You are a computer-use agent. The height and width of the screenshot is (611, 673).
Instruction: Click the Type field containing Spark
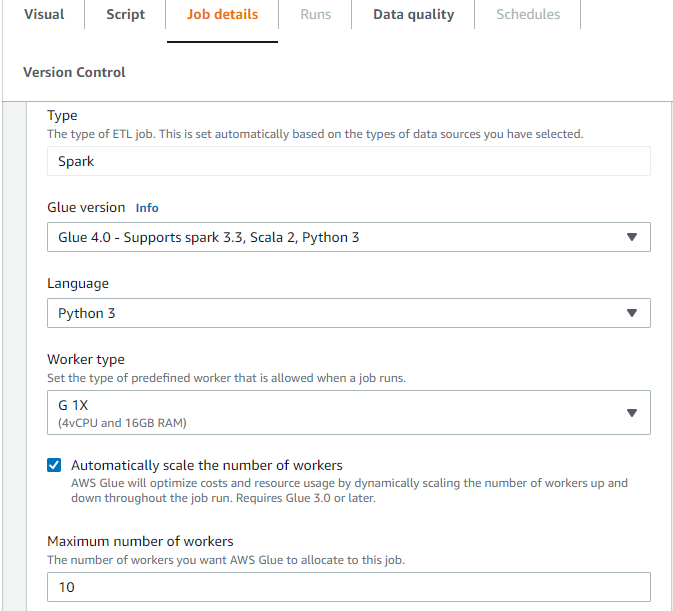(348, 161)
